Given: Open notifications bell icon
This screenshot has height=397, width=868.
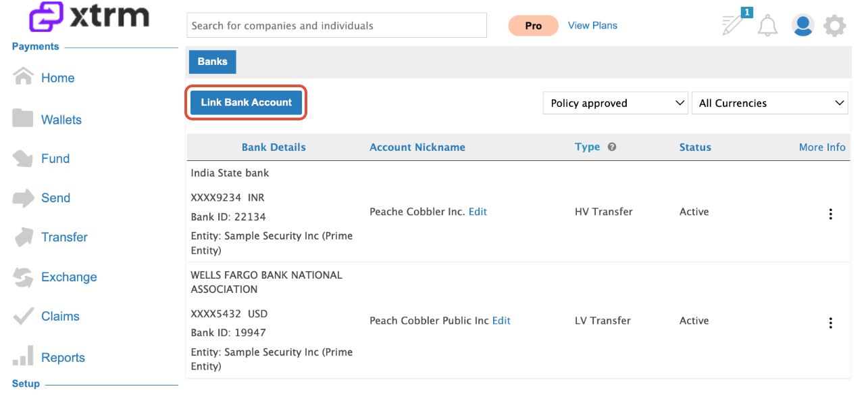Looking at the screenshot, I should coord(767,26).
